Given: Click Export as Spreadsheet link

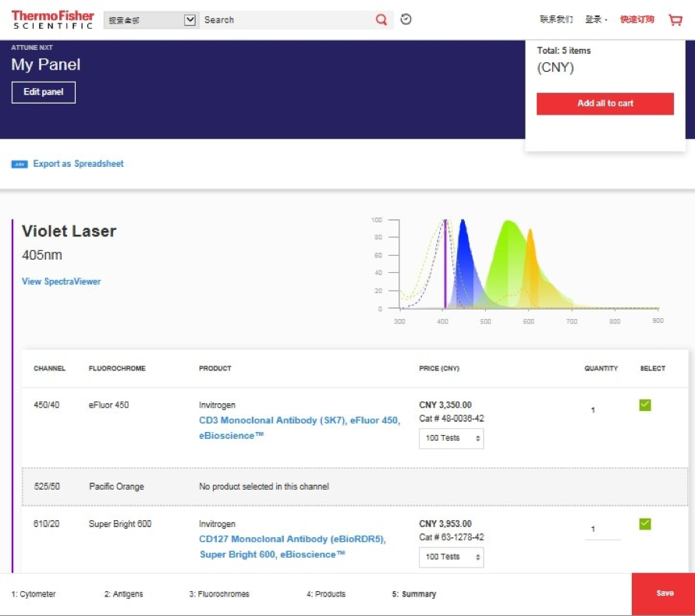Looking at the screenshot, I should point(79,164).
